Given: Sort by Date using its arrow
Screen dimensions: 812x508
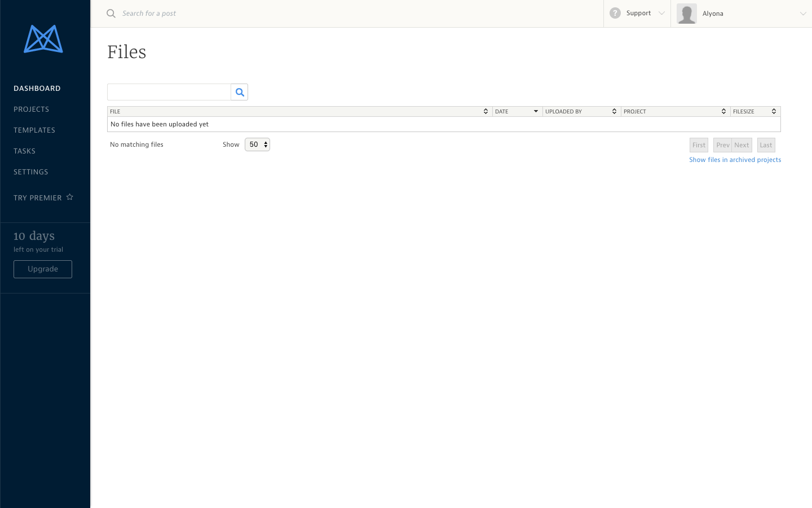Looking at the screenshot, I should point(536,112).
